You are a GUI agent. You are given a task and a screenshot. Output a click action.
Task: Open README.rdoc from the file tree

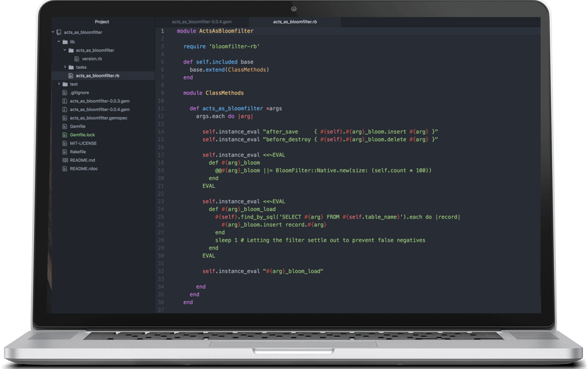[x=84, y=169]
